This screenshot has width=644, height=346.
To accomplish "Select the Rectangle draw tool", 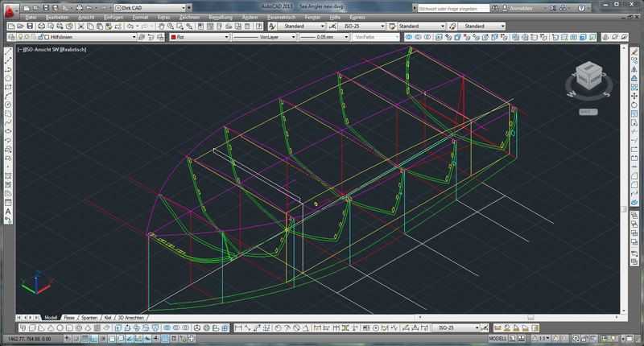I will 8,88.
